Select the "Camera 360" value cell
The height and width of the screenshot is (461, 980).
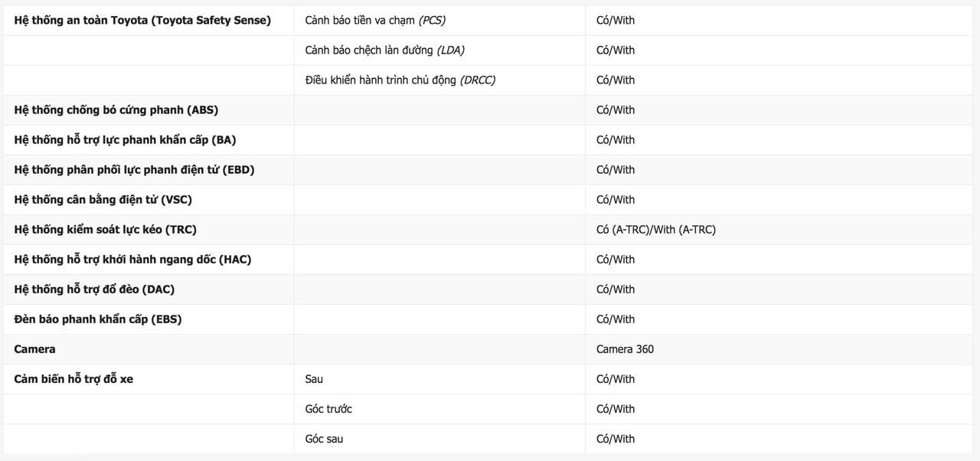625,349
